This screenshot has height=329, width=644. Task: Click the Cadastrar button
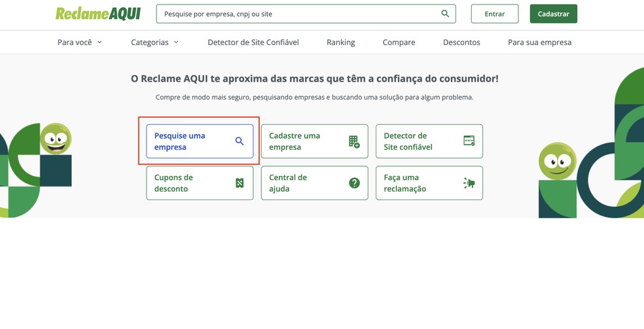click(553, 14)
